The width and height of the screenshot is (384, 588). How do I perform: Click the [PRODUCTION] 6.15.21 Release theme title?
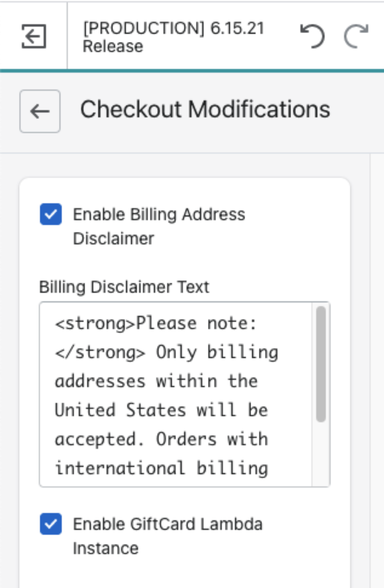(173, 37)
